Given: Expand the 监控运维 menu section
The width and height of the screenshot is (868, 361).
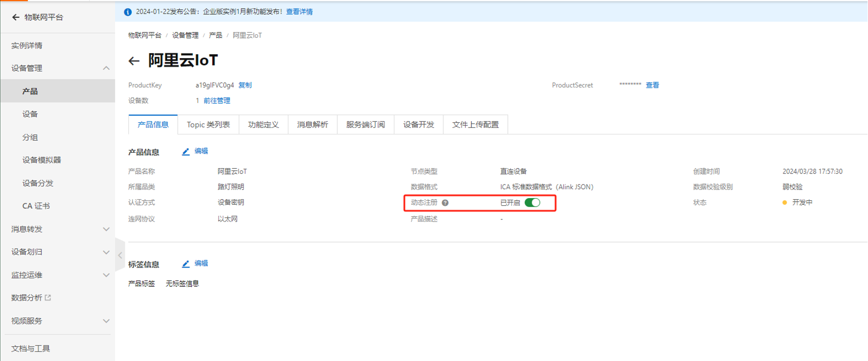Looking at the screenshot, I should 106,275.
